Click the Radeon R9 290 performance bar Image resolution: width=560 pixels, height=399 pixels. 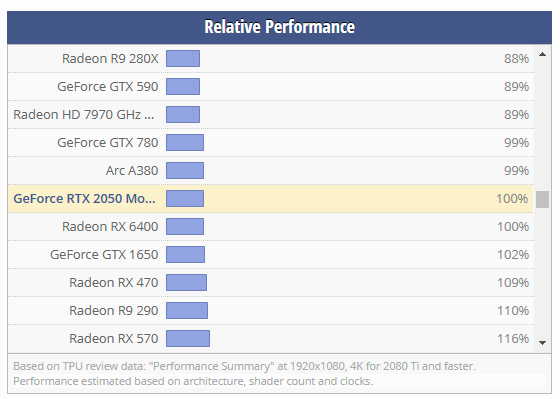tap(187, 310)
